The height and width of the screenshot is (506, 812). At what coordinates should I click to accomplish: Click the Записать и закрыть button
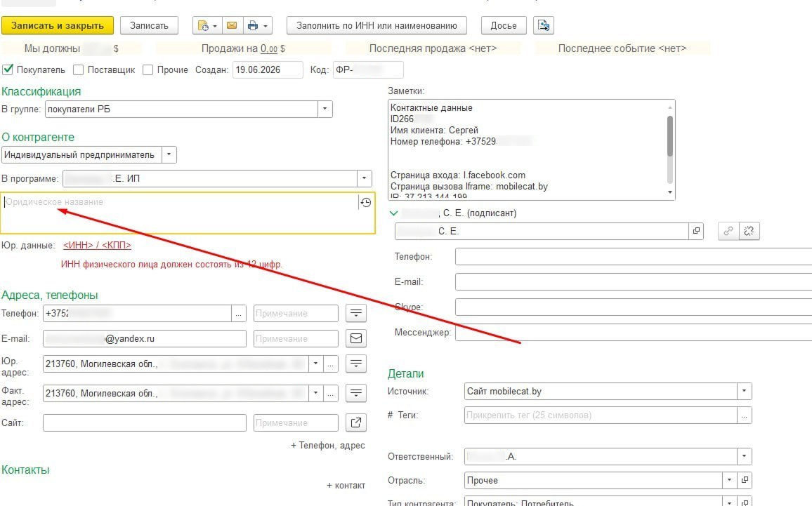point(58,25)
